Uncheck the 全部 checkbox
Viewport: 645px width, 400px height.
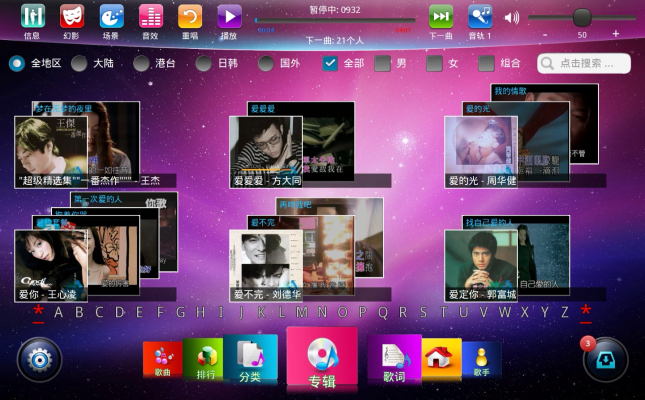click(x=330, y=63)
